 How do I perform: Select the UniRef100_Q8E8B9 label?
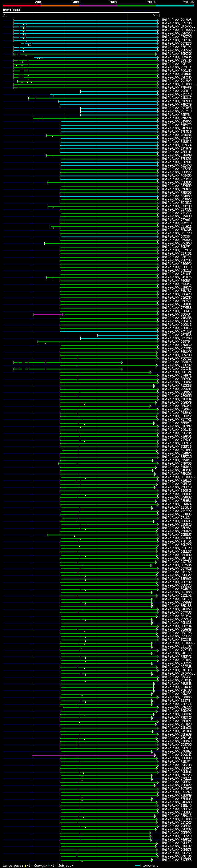coord(177,758)
